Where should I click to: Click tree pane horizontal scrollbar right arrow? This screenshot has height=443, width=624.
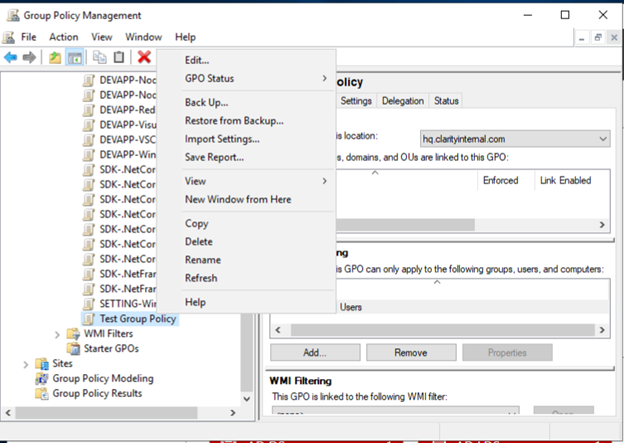pyautogui.click(x=233, y=413)
